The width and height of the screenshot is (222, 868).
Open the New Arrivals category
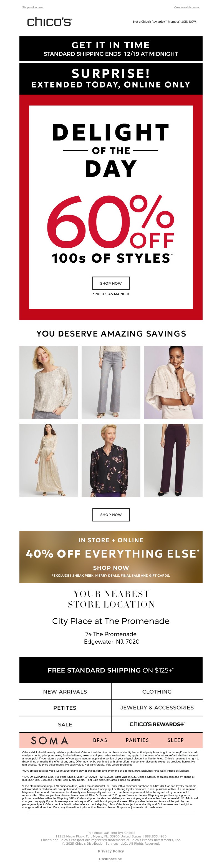(x=65, y=692)
